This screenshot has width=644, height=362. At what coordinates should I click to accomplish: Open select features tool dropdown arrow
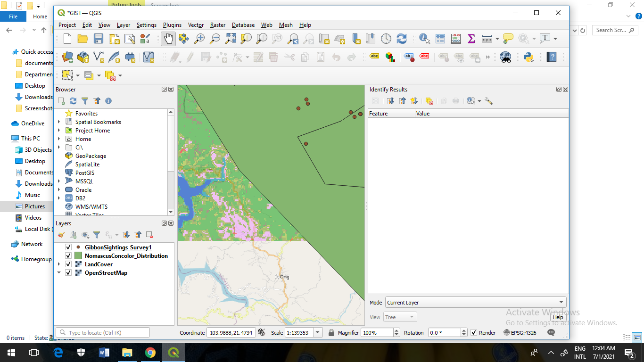(78, 75)
